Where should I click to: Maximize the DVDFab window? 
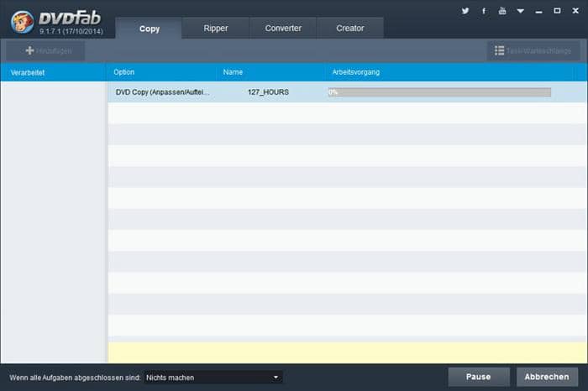coord(557,11)
